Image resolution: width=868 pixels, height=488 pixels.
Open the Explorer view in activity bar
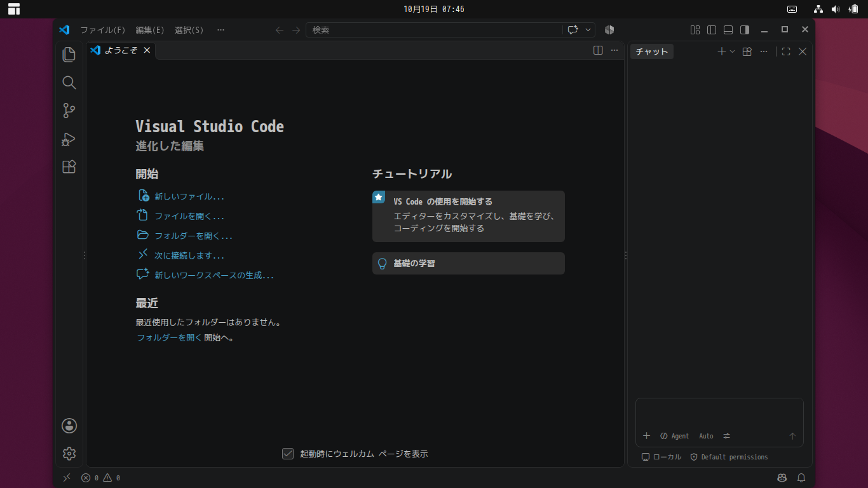click(69, 54)
